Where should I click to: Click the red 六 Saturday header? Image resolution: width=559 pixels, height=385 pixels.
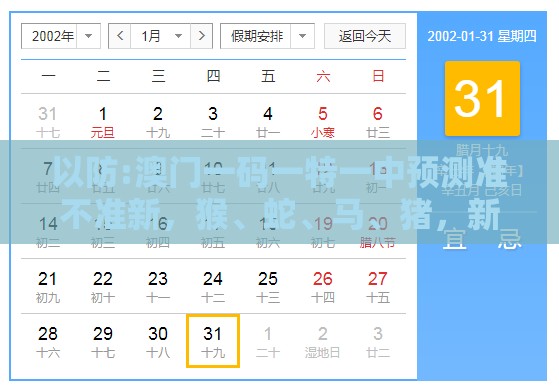point(323,76)
